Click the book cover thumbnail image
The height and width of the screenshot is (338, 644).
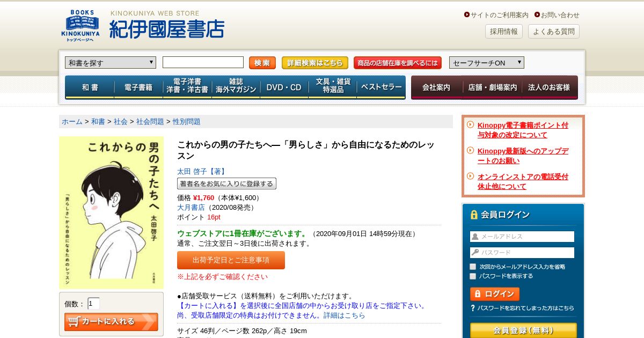pyautogui.click(x=112, y=212)
